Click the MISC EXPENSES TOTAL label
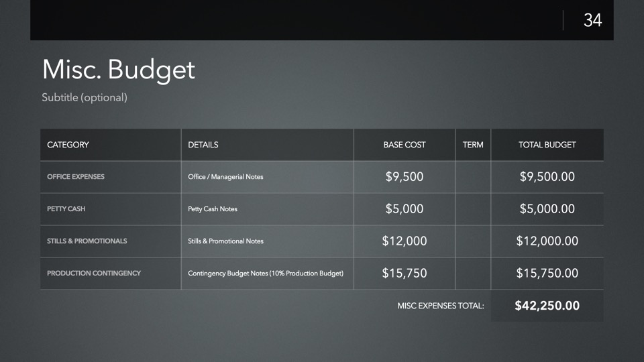This screenshot has height=362, width=644. pyautogui.click(x=441, y=306)
